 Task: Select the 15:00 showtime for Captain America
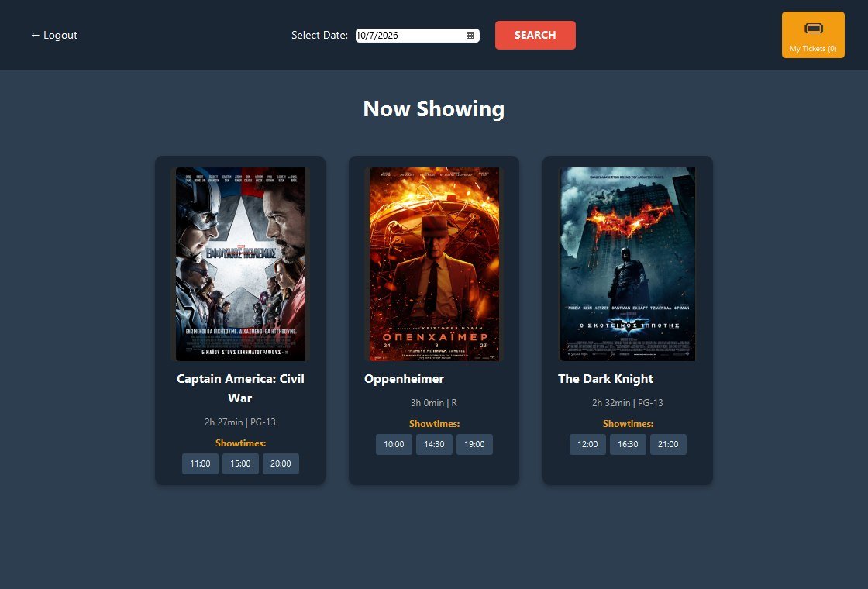[240, 463]
